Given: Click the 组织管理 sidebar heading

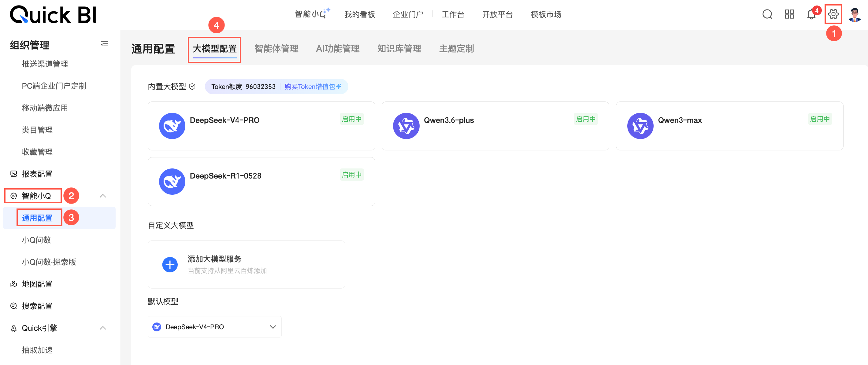Looking at the screenshot, I should click(x=30, y=45).
